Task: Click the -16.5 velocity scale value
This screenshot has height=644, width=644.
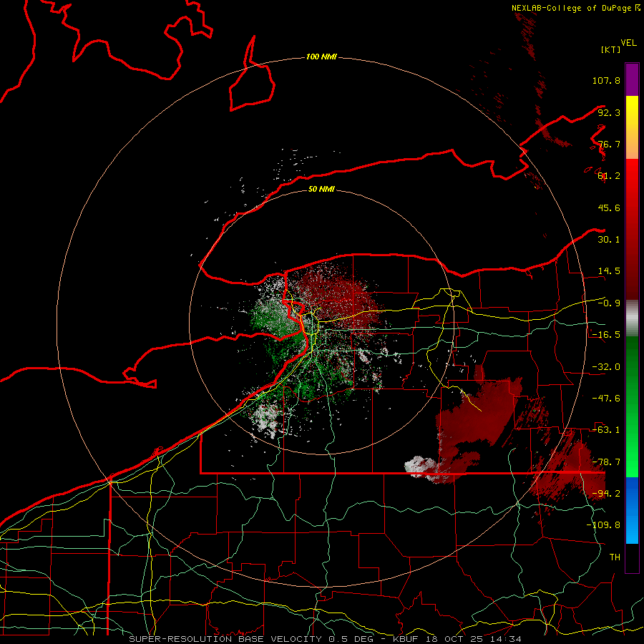Action: (606, 335)
